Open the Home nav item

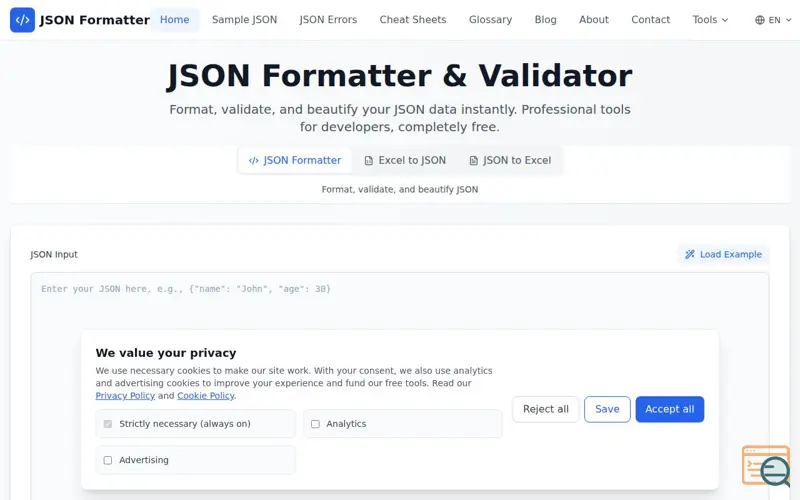click(x=174, y=20)
